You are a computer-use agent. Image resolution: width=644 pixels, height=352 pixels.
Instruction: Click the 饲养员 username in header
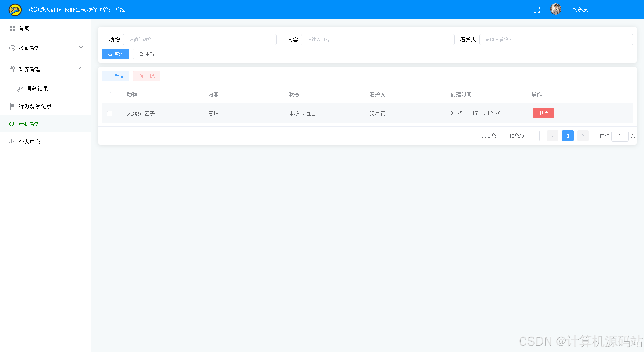(x=580, y=10)
